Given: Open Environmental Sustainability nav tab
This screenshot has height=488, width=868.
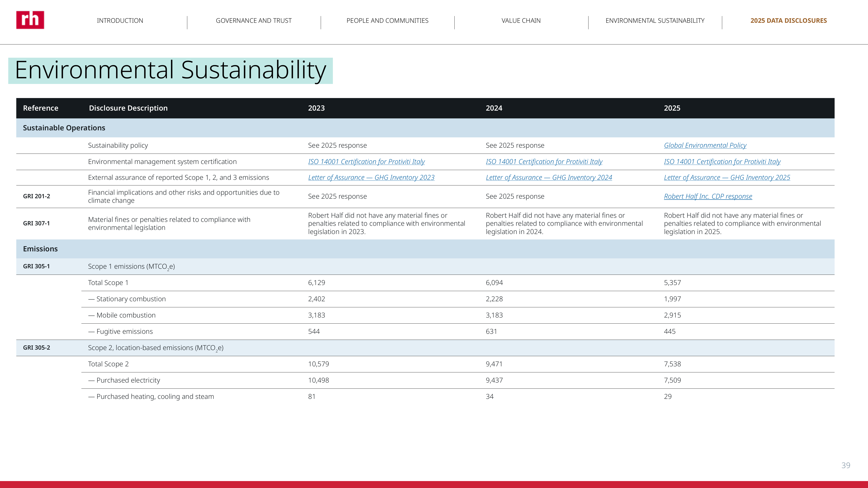Looking at the screenshot, I should pyautogui.click(x=655, y=21).
